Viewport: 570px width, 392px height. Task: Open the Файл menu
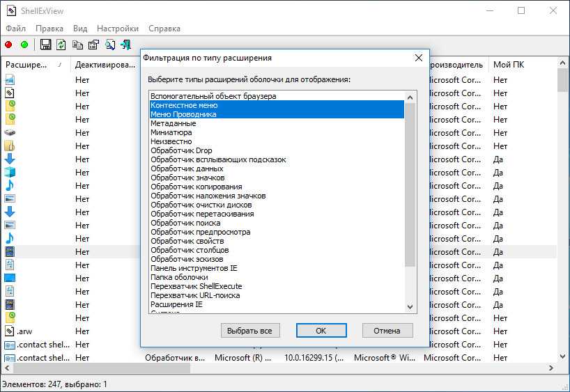tap(15, 29)
